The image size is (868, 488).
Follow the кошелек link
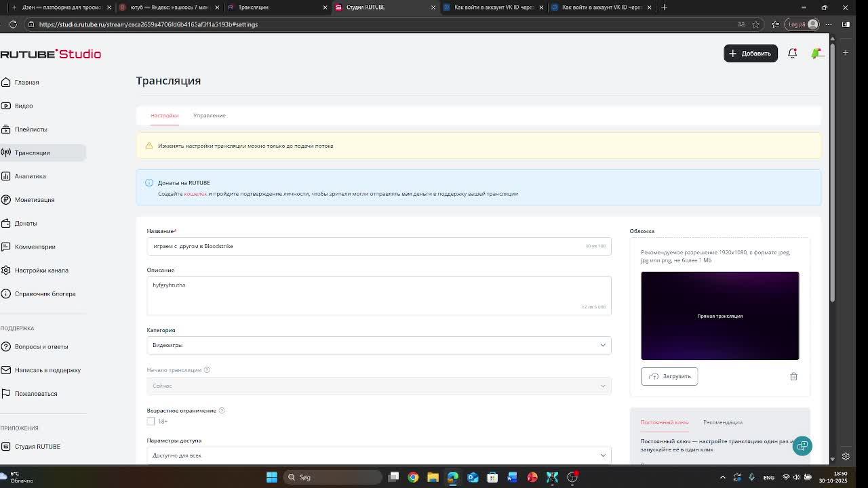click(195, 194)
